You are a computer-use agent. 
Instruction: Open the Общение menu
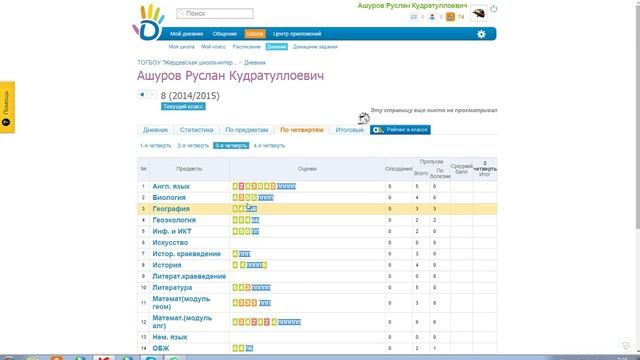click(x=225, y=34)
